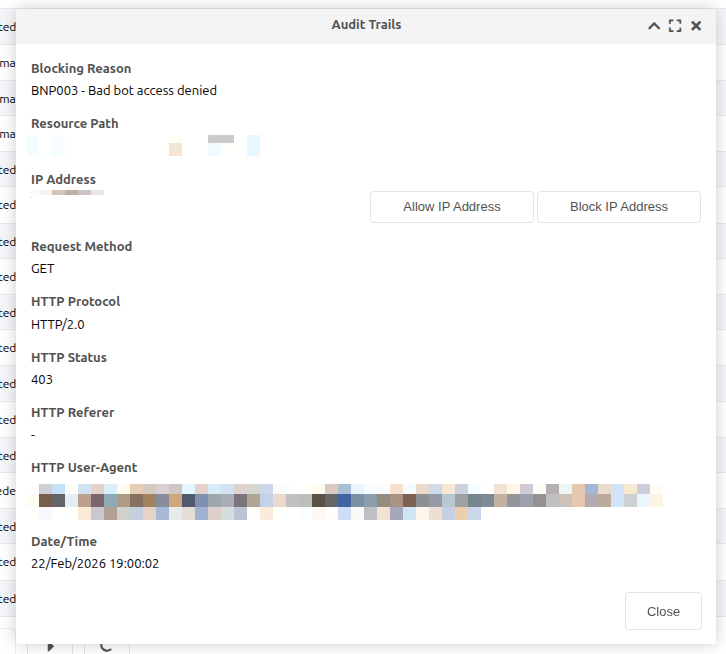Click the 'Resource Path' label
This screenshot has height=654, width=726.
75,124
